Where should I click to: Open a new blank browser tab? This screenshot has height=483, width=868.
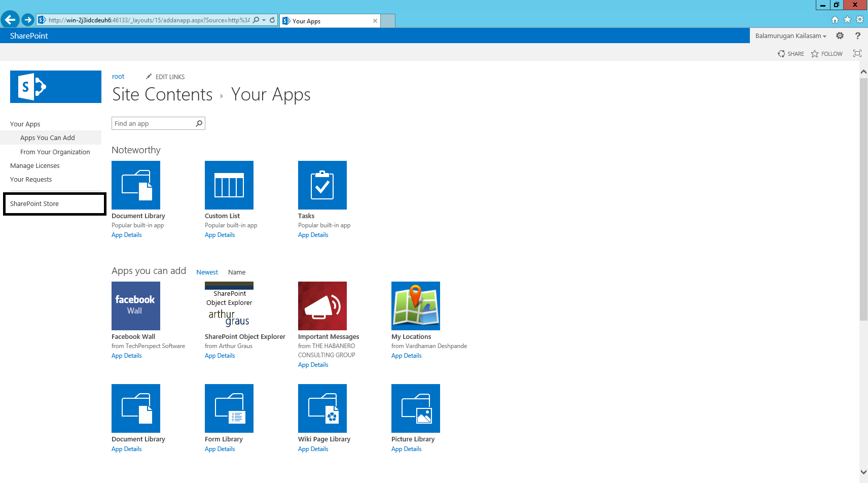click(x=388, y=21)
